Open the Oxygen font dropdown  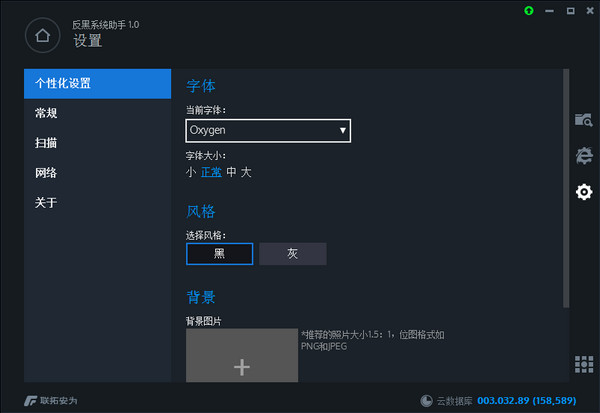(x=268, y=130)
